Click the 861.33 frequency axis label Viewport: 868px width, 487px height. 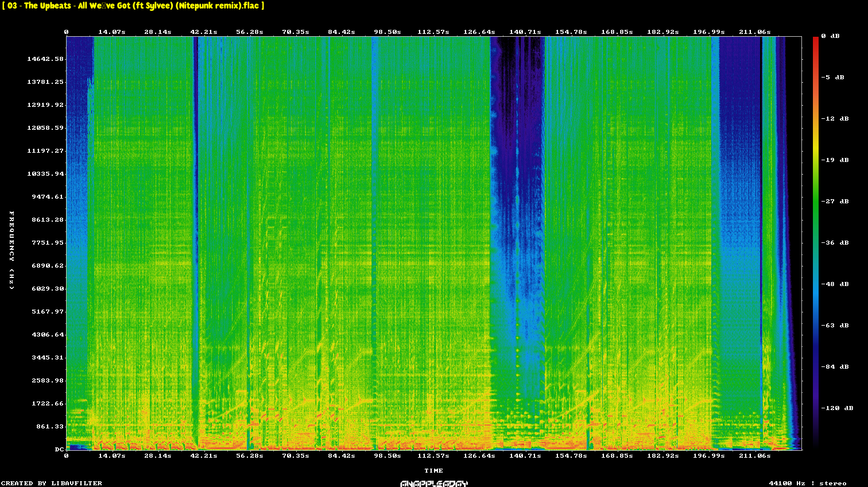pyautogui.click(x=50, y=427)
